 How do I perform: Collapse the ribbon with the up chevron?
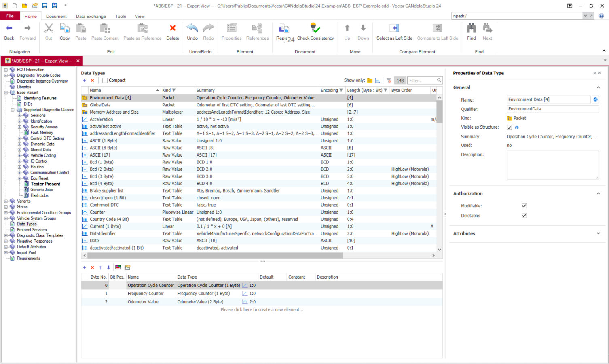[604, 51]
